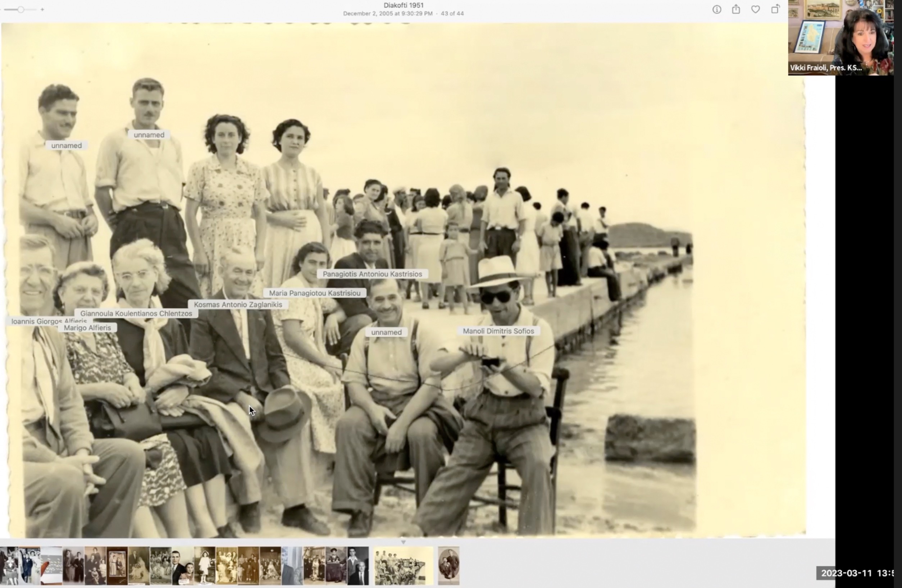
Task: Adjust the zoom slider handle
Action: click(21, 9)
